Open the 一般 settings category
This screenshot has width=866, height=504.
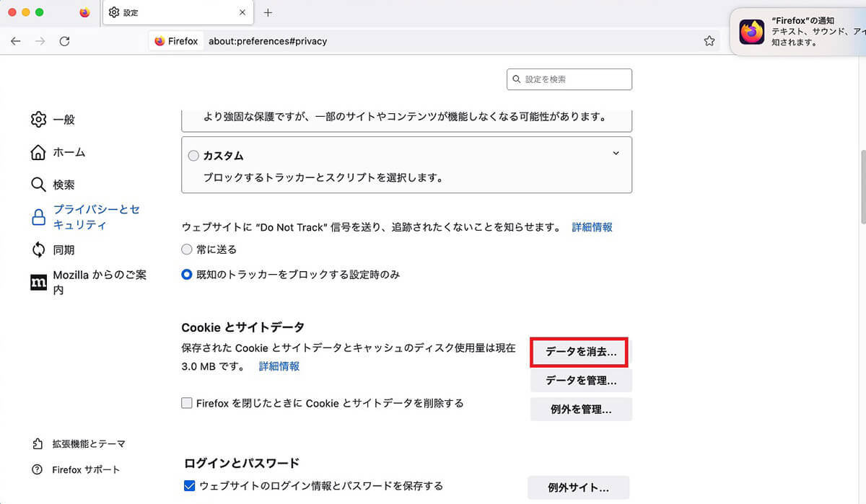pos(53,120)
